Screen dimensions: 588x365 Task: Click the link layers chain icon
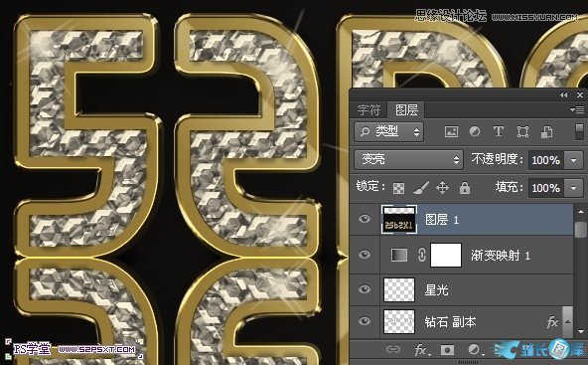[393, 350]
